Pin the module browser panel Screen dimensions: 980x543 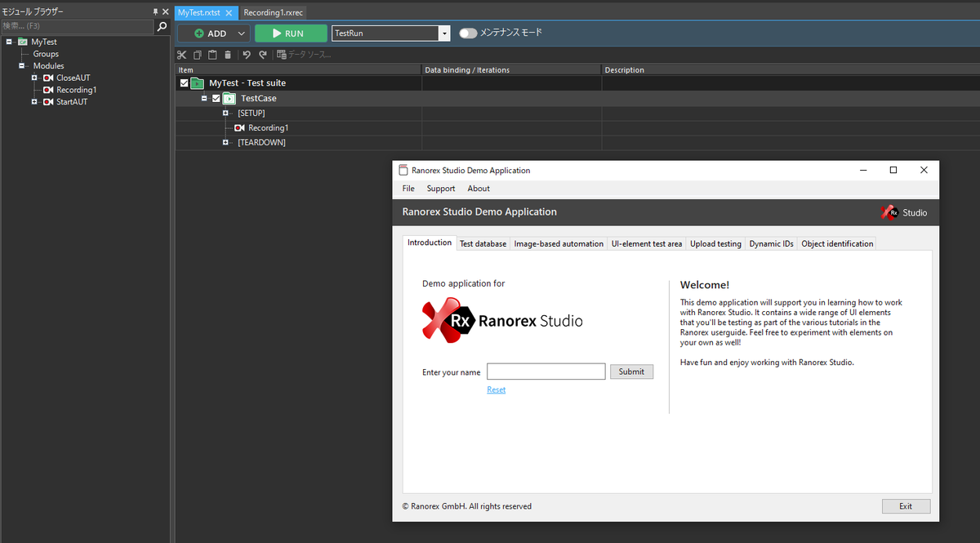[x=155, y=11]
